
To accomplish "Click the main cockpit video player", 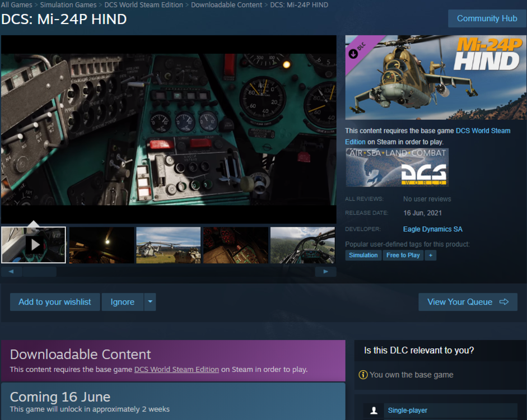I will coord(169,129).
